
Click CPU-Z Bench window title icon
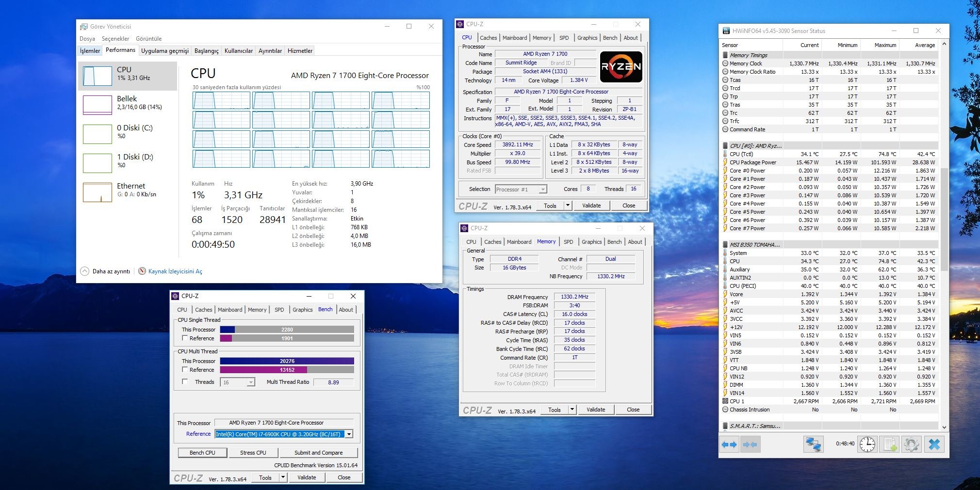(x=176, y=296)
